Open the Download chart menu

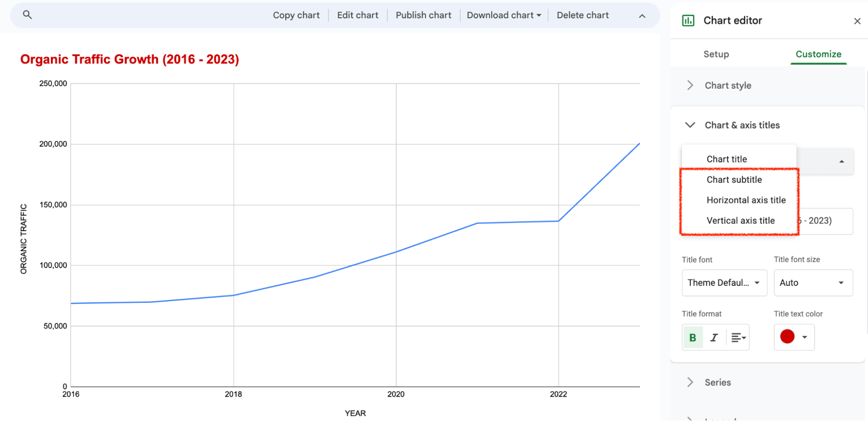(503, 15)
